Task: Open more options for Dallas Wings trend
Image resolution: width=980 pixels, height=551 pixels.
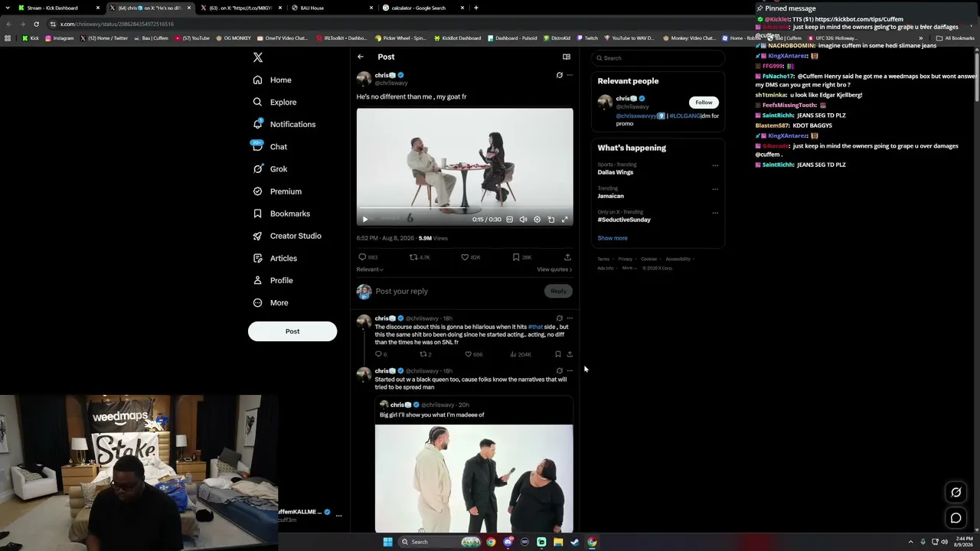Action: tap(715, 165)
